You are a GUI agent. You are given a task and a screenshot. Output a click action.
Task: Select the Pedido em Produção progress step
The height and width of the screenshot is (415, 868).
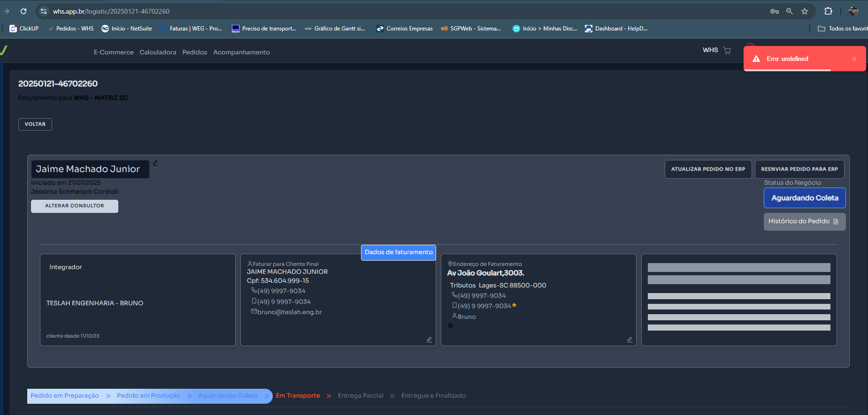coord(148,396)
